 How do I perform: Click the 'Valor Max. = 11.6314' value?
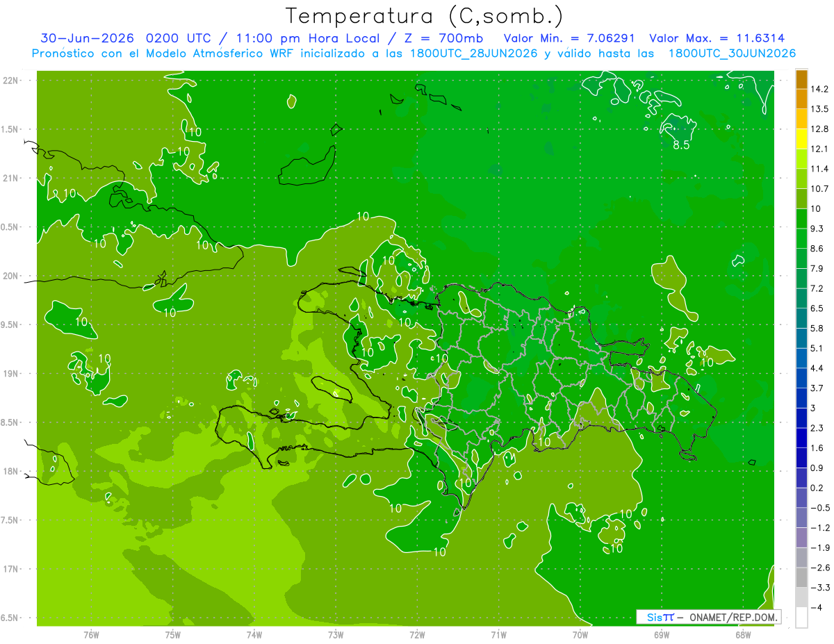(717, 38)
